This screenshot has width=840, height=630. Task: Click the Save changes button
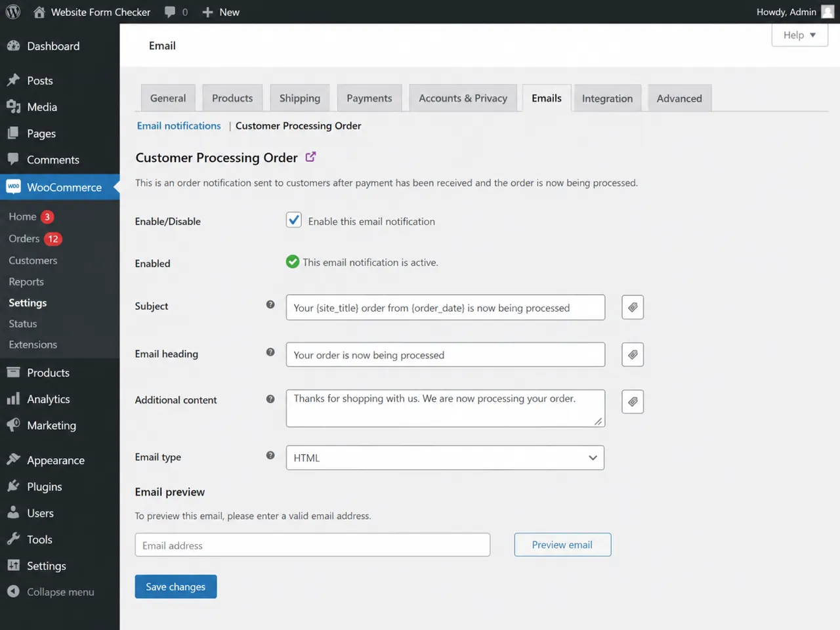[x=176, y=587]
